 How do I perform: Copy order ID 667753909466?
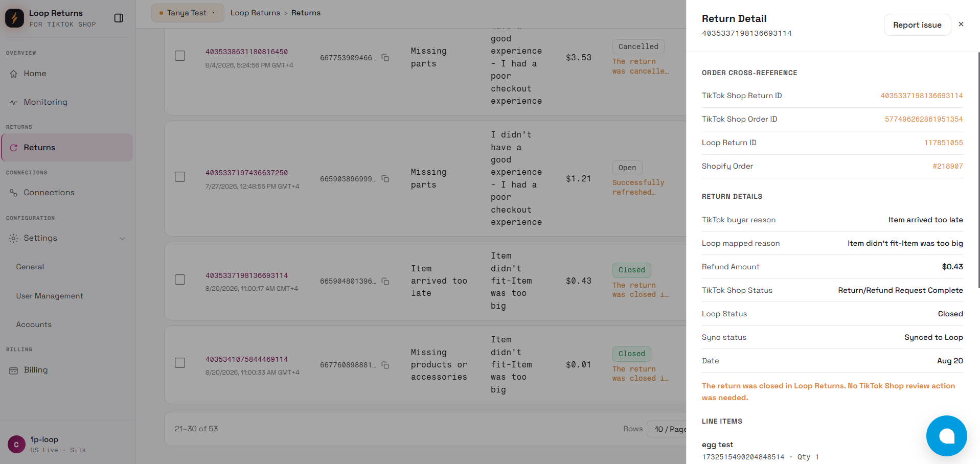(x=385, y=58)
